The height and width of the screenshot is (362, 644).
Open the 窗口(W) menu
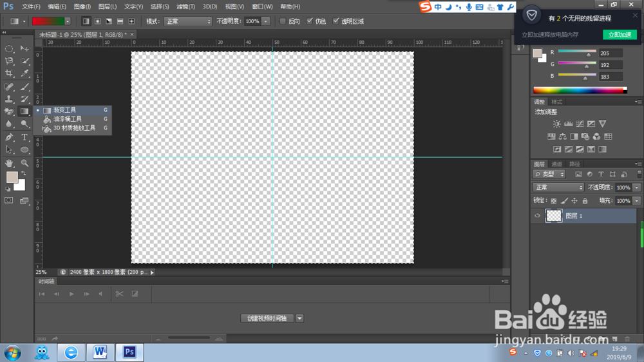(x=262, y=6)
